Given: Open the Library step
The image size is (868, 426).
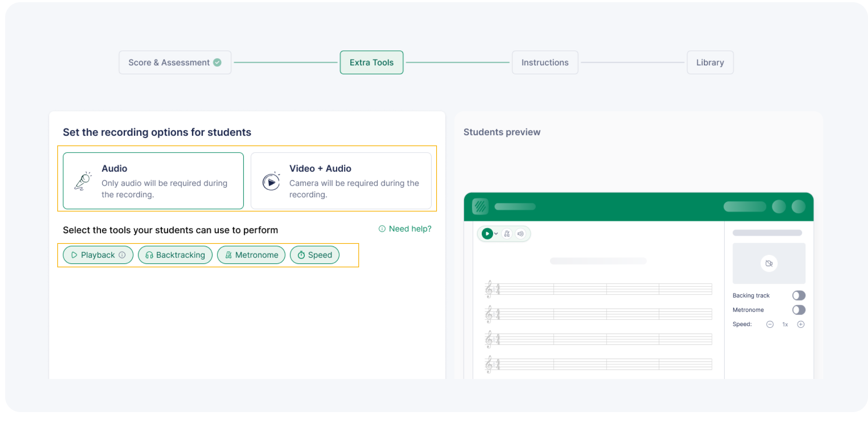Looking at the screenshot, I should (710, 62).
